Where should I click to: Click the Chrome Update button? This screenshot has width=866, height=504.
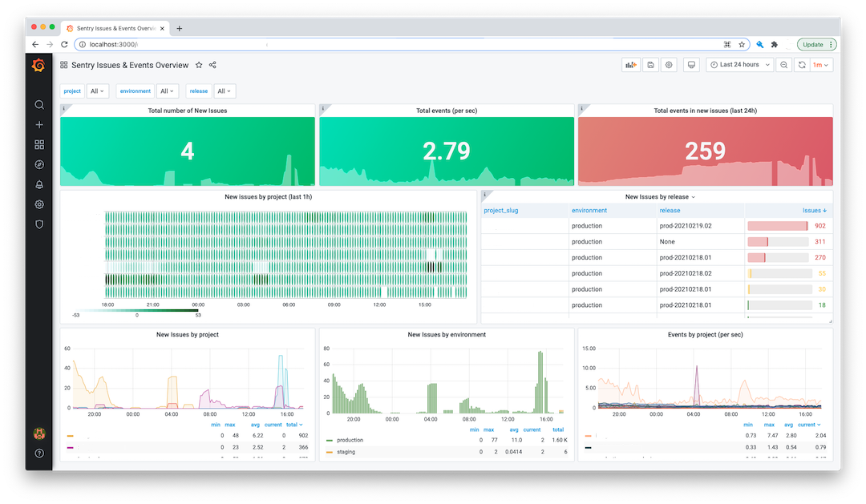click(x=816, y=44)
